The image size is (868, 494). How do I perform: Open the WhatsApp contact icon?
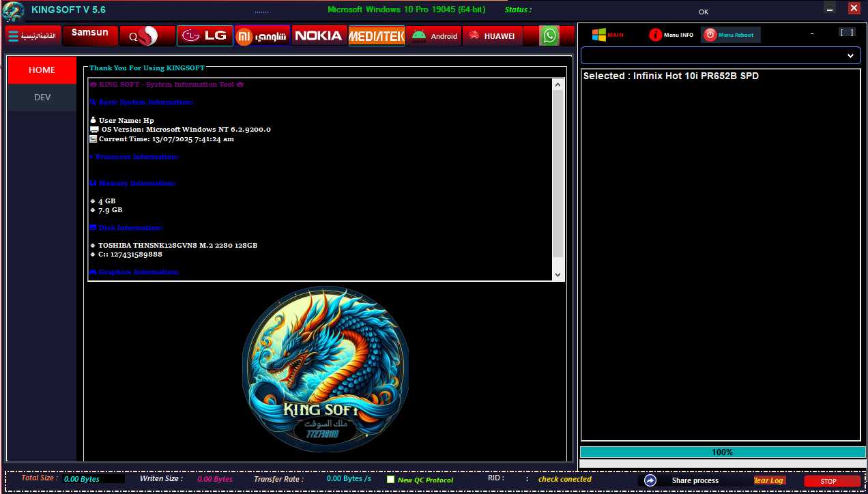[x=549, y=36]
